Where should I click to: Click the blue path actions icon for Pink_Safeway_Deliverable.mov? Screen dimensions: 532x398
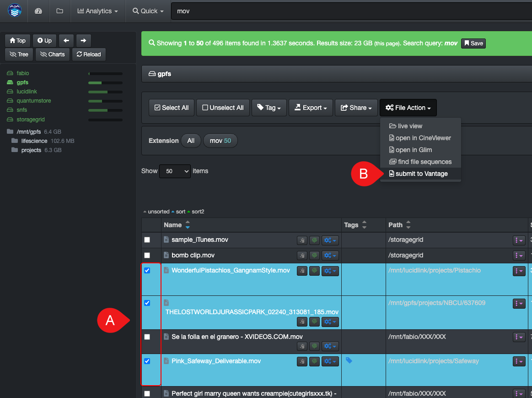point(519,361)
